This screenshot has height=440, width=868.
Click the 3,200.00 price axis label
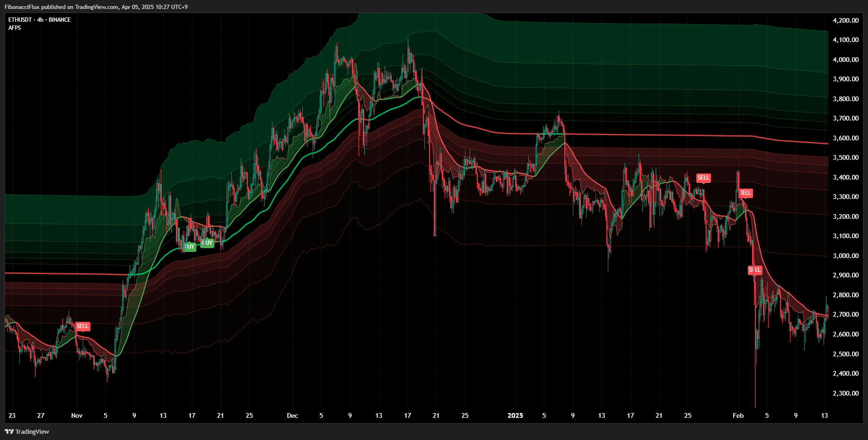(x=846, y=216)
